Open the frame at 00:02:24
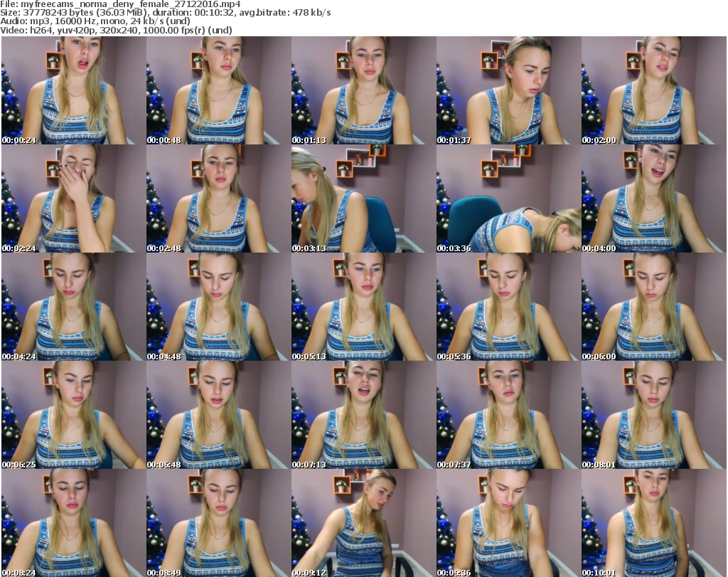The height and width of the screenshot is (577, 728). (x=73, y=198)
